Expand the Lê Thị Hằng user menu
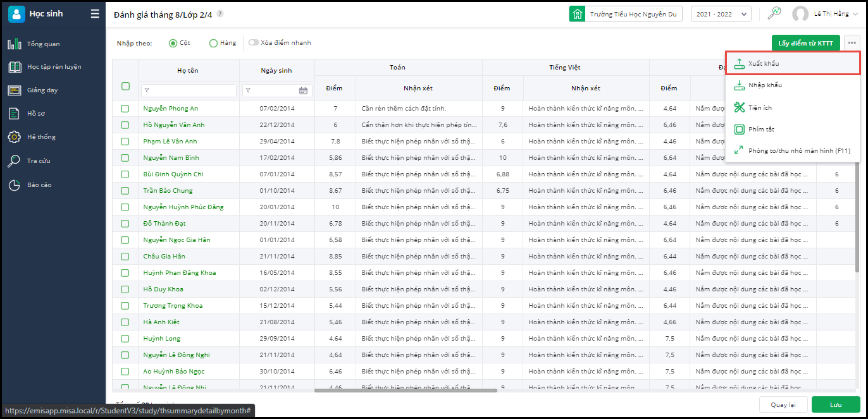The image size is (868, 419). (830, 14)
